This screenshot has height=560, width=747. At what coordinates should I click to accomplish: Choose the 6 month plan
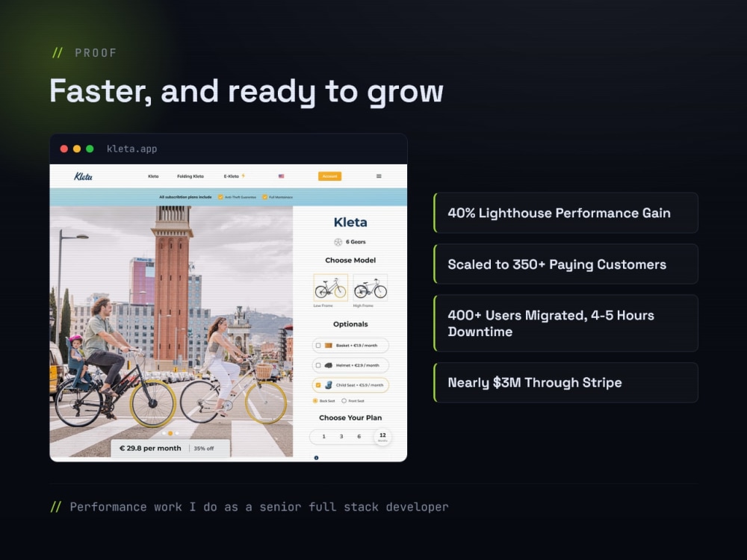point(359,437)
